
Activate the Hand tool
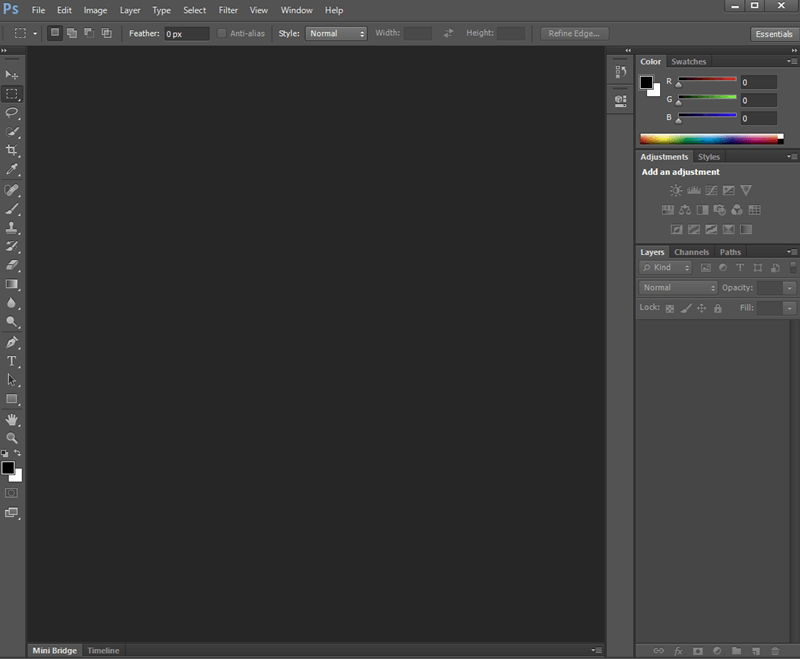[x=12, y=418]
